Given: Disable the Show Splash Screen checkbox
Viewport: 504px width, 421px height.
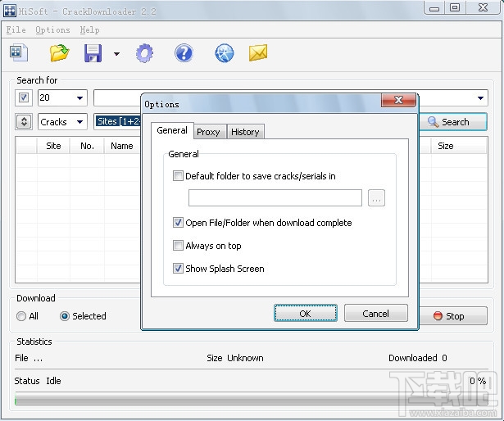Looking at the screenshot, I should pos(178,269).
